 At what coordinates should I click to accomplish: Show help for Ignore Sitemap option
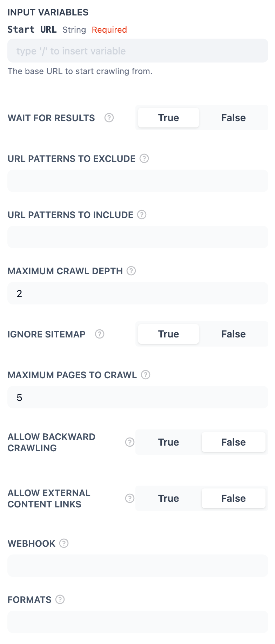pos(100,334)
